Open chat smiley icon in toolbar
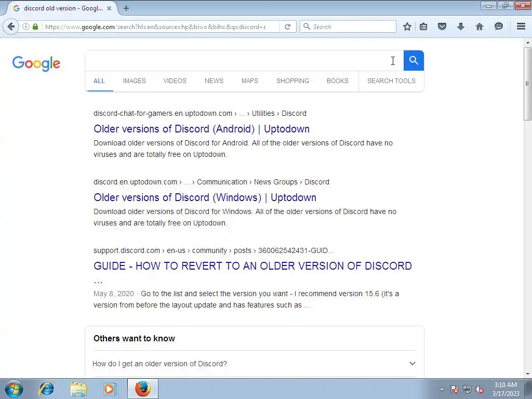The height and width of the screenshot is (399, 532). 498,26
